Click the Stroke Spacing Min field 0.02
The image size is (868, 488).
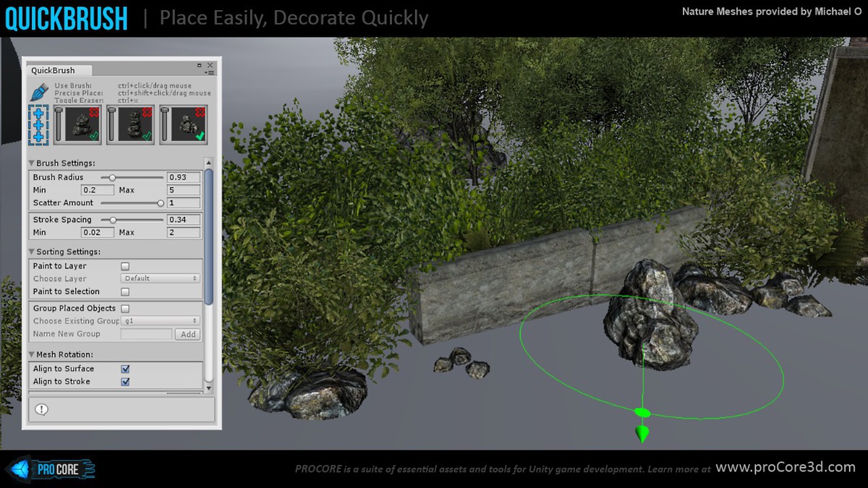[x=98, y=233]
